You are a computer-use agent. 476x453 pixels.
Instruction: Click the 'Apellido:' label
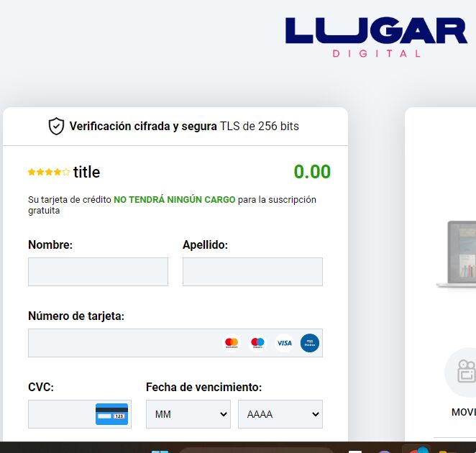(205, 244)
